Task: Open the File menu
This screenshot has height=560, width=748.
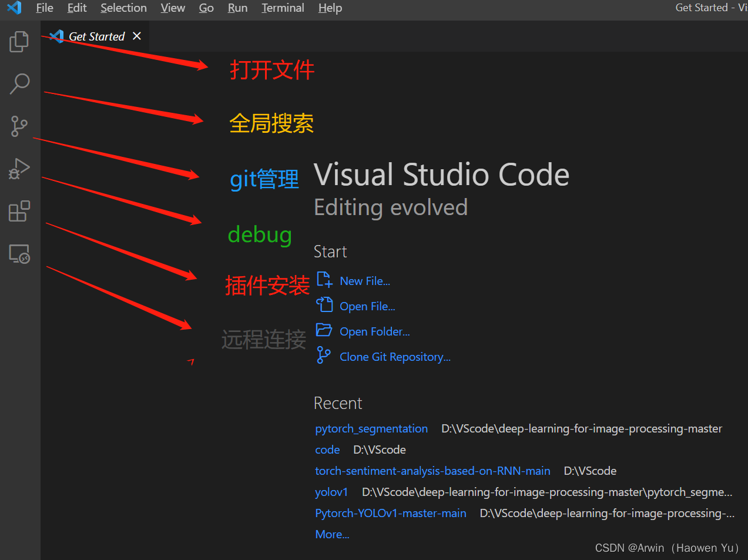Action: [x=45, y=8]
